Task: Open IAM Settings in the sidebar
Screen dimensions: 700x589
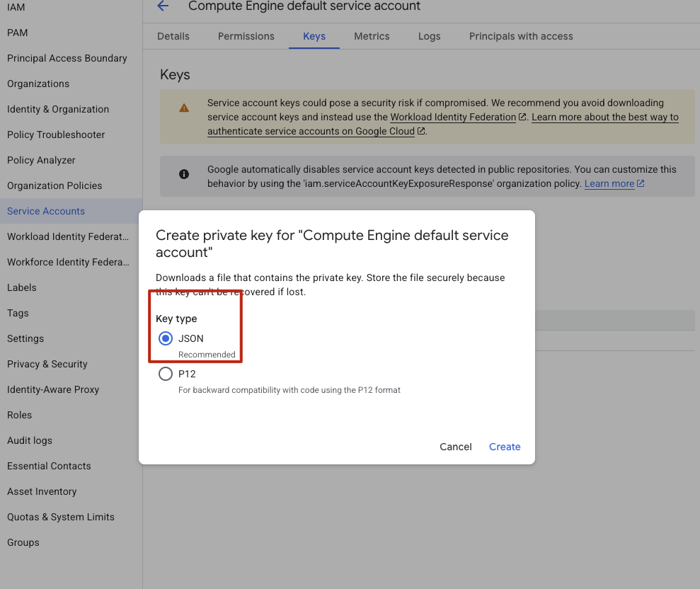Action: point(25,338)
